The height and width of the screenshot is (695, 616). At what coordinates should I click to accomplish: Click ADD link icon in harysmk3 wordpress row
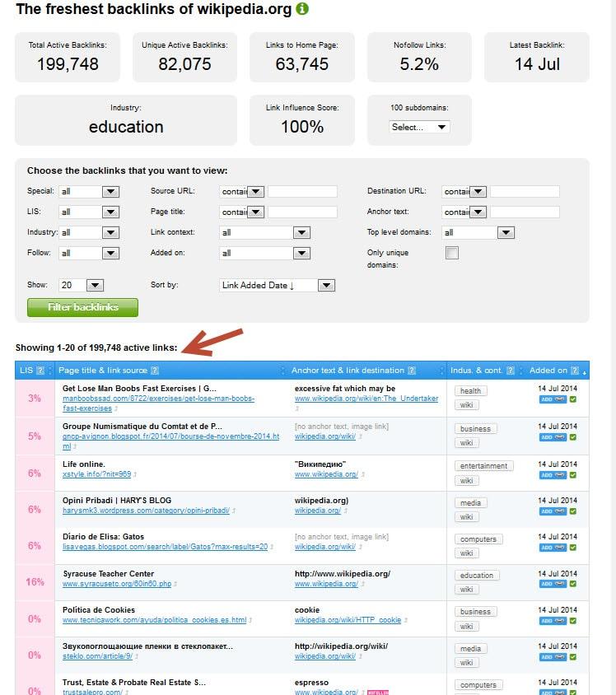[x=553, y=511]
